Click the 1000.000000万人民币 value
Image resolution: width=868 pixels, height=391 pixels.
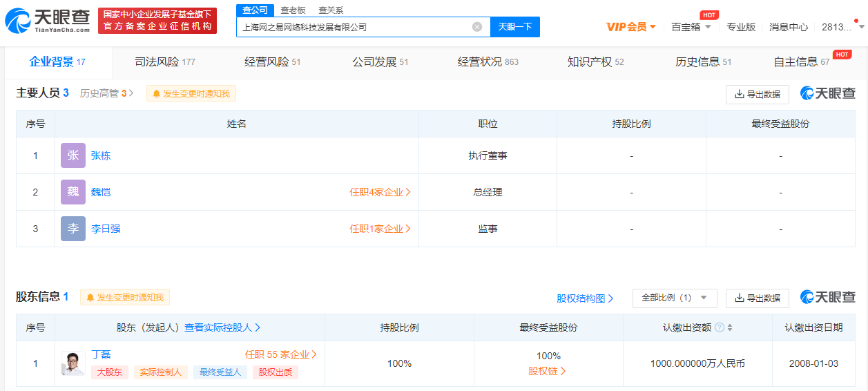pos(697,363)
